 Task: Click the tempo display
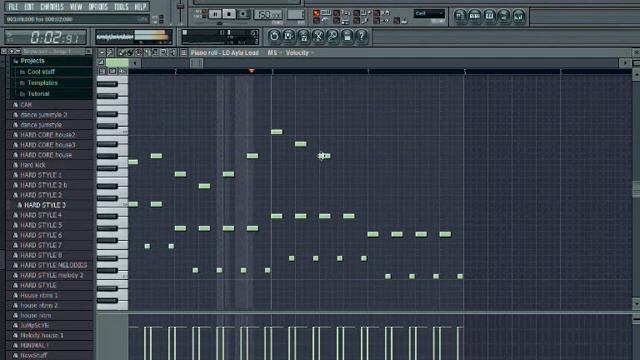pos(268,14)
